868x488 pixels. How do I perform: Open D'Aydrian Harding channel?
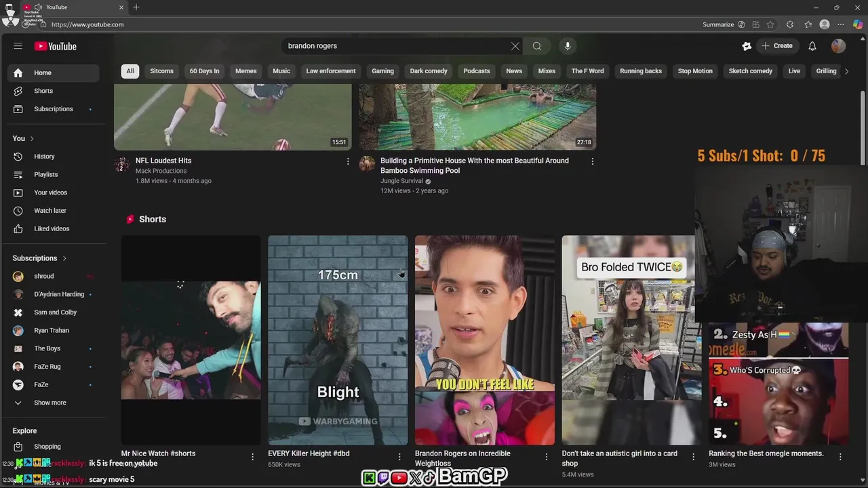(54, 294)
